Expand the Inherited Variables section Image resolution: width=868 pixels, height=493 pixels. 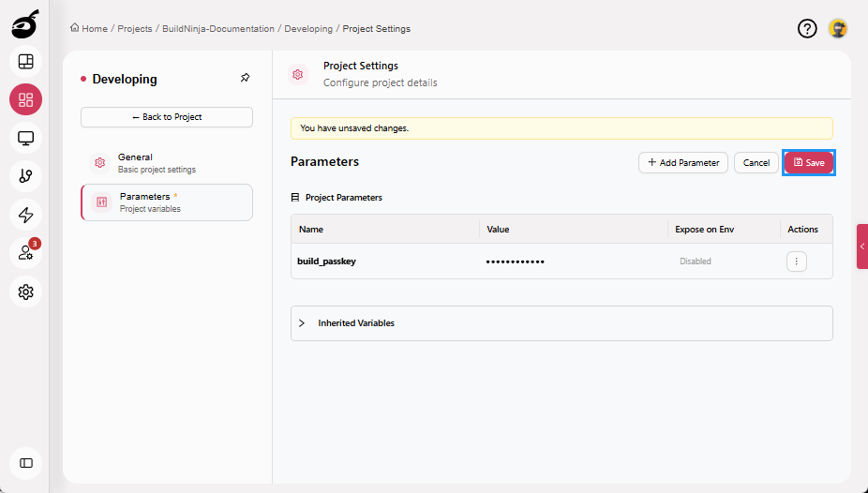click(x=561, y=323)
